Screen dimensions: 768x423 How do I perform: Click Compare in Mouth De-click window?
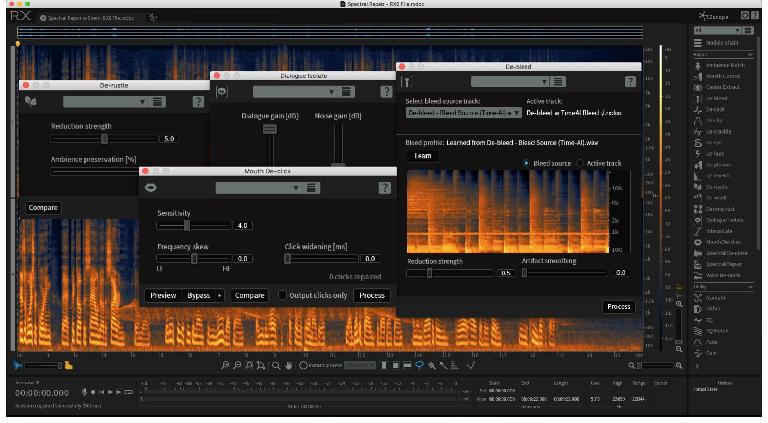pos(249,295)
